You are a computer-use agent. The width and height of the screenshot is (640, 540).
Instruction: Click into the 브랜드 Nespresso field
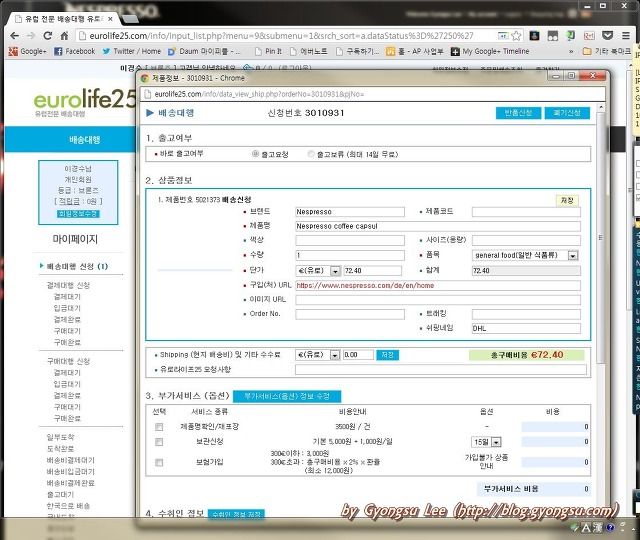pos(350,212)
